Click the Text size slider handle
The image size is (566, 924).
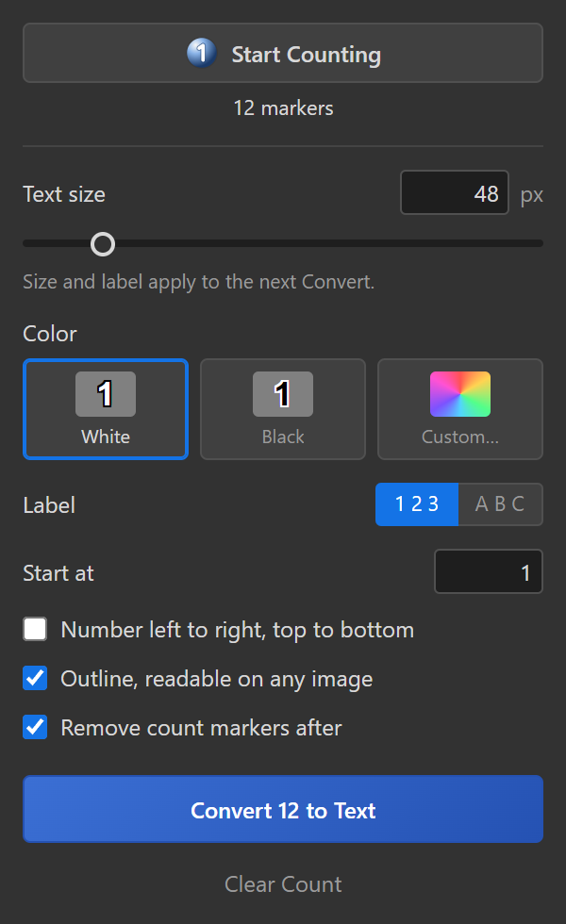click(103, 243)
